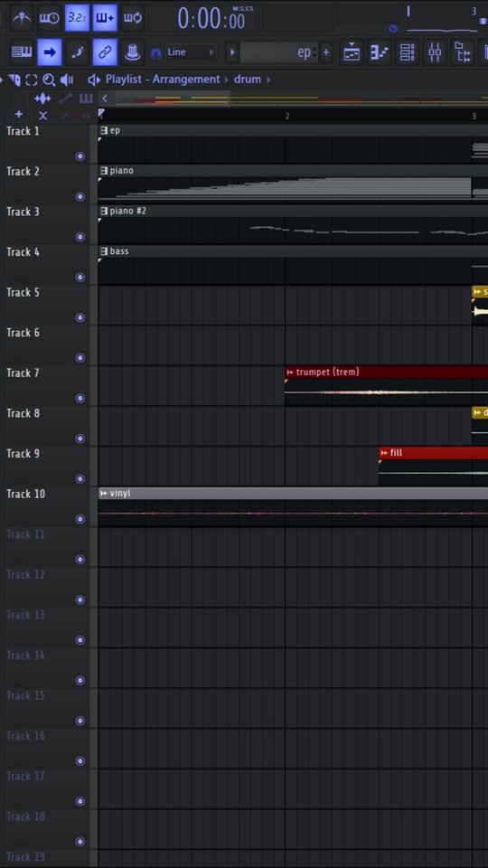This screenshot has width=488, height=868.
Task: Click the time display 0:00:00
Action: pos(211,19)
